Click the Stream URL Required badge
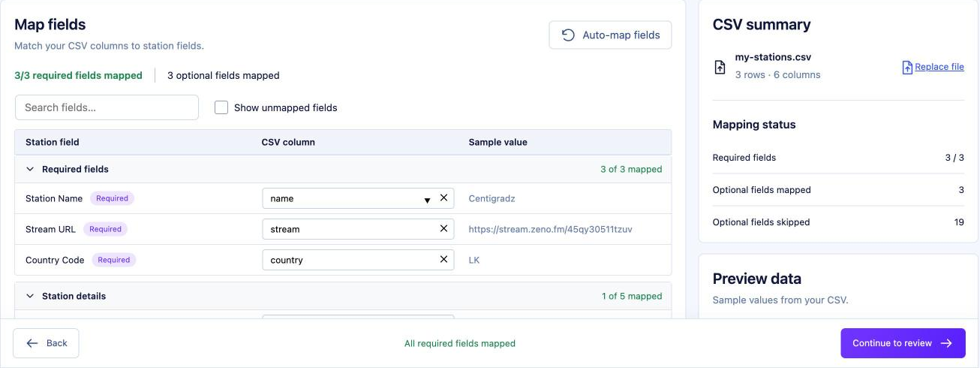The width and height of the screenshot is (980, 368). (105, 229)
